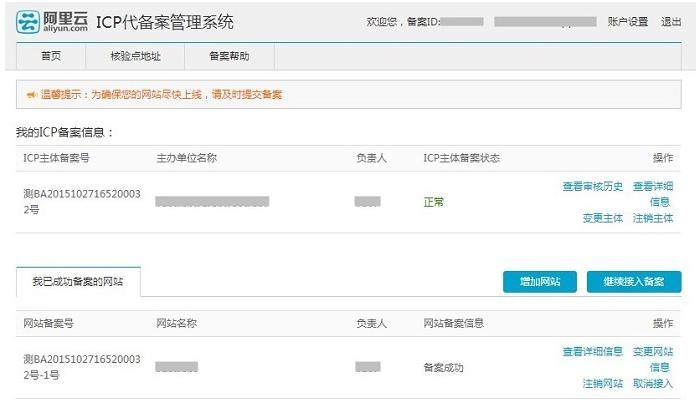696x407 pixels.
Task: Click 查看详细信息 for the website record
Action: (x=592, y=351)
